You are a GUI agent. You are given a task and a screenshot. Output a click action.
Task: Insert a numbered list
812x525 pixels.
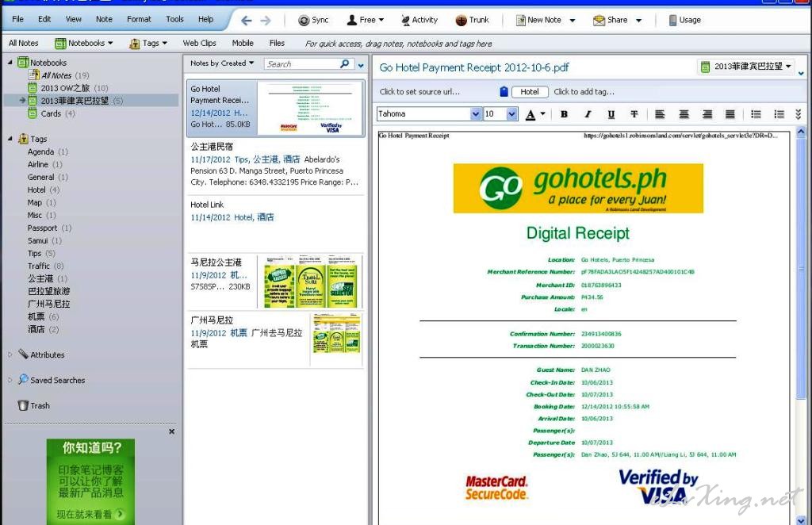coord(779,114)
